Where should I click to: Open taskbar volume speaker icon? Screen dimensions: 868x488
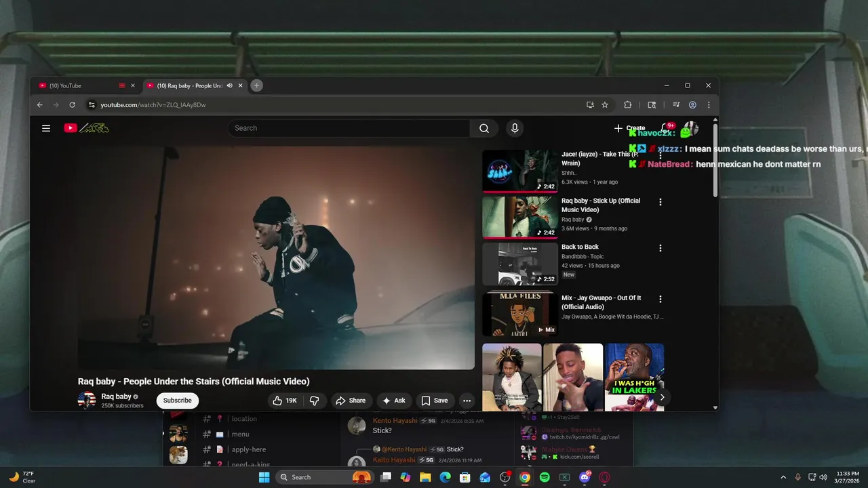pyautogui.click(x=823, y=477)
